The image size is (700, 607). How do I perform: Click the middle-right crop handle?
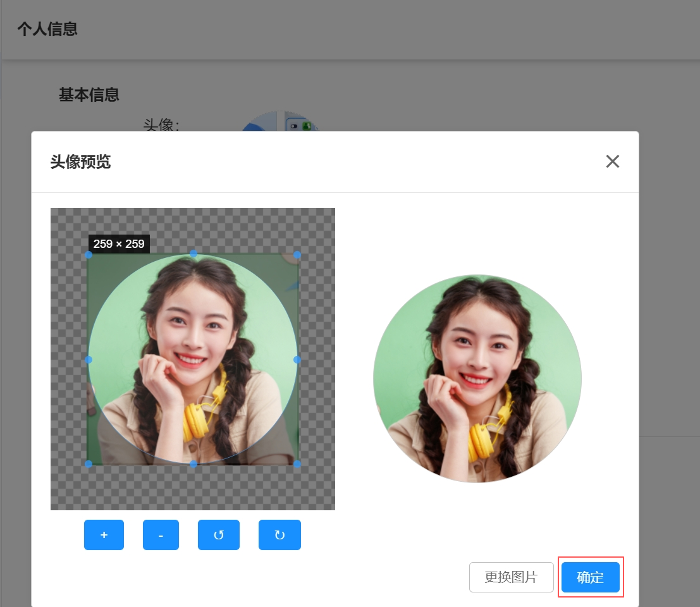pos(297,359)
